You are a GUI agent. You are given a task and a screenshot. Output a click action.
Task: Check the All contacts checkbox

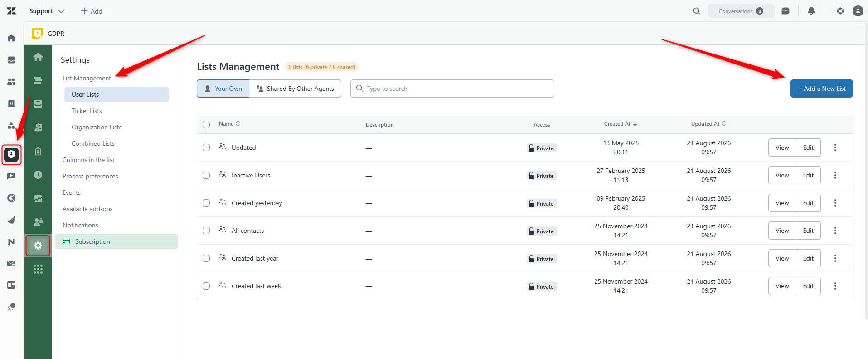click(x=206, y=231)
